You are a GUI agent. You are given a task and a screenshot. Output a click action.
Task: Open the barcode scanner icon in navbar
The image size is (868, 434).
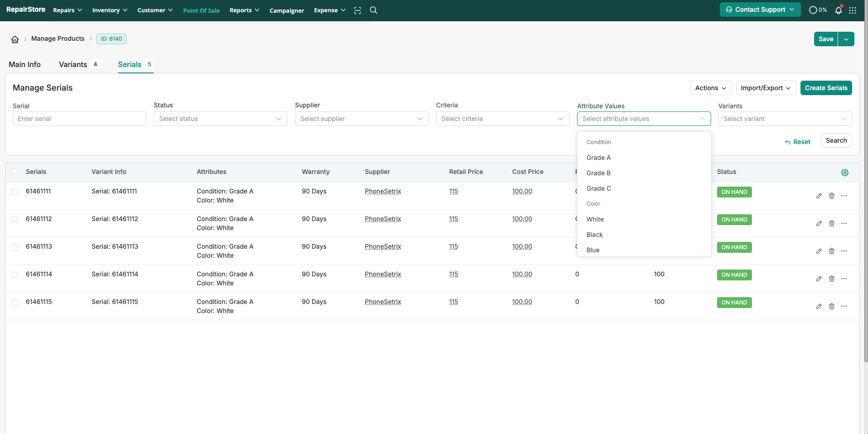pyautogui.click(x=358, y=10)
